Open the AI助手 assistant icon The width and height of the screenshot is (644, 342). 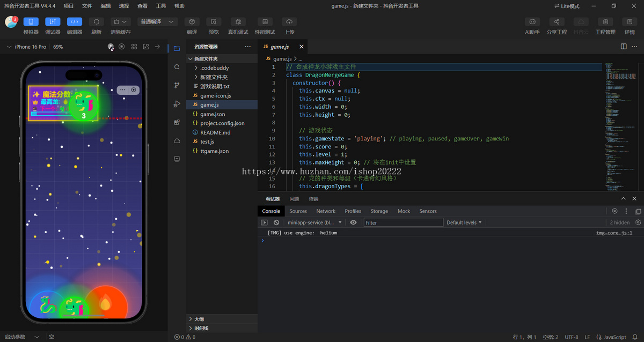pyautogui.click(x=532, y=22)
